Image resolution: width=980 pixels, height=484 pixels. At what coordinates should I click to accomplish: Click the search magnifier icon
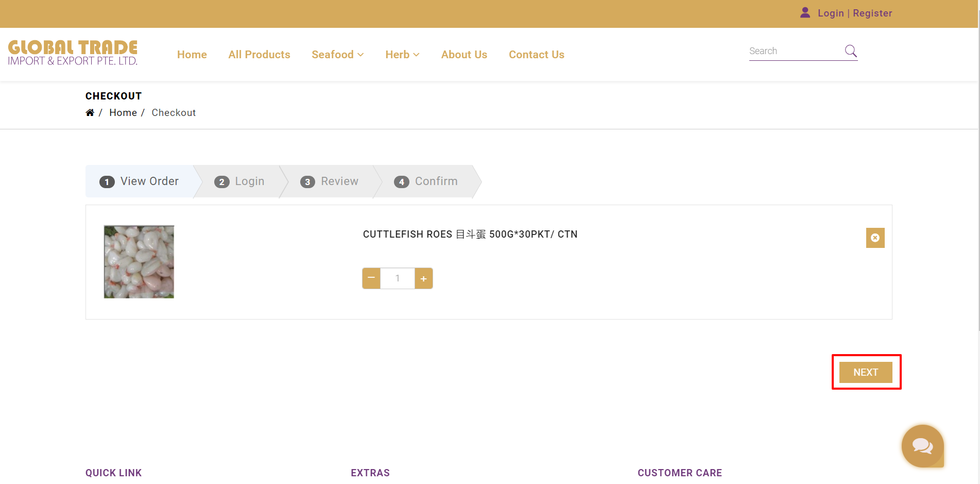coord(851,51)
